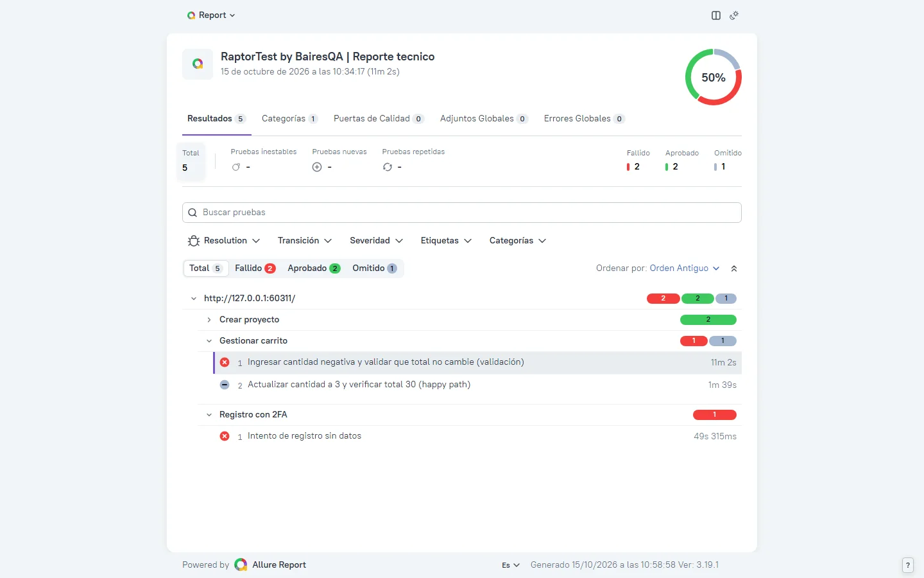Click the Allure logo in footer

point(241,565)
